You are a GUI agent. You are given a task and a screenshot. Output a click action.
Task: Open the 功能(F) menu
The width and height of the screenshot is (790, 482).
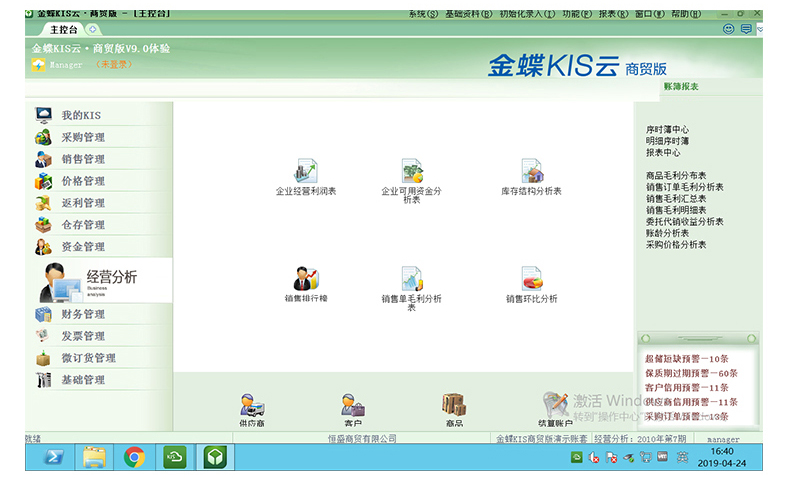click(577, 14)
